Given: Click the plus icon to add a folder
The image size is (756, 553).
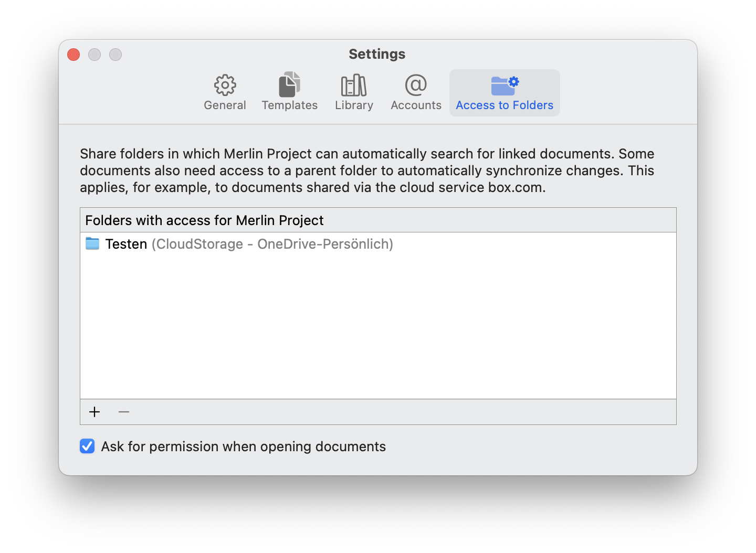Looking at the screenshot, I should click(94, 412).
